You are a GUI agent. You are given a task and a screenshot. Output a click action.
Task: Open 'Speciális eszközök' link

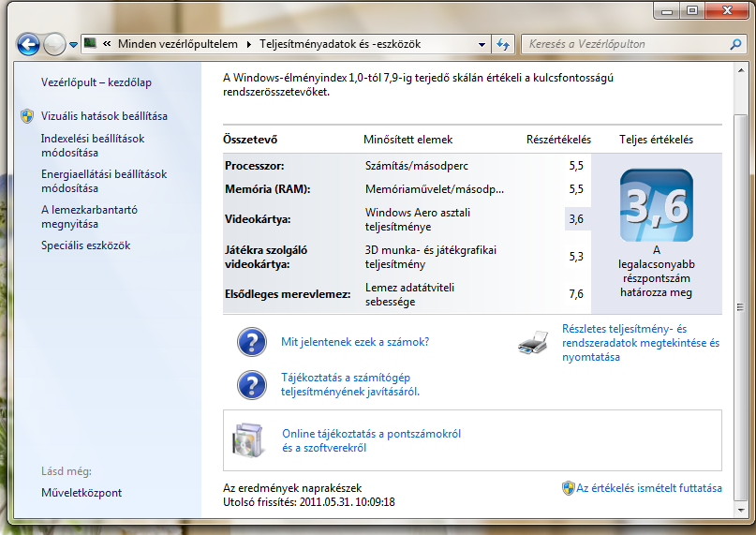[86, 245]
